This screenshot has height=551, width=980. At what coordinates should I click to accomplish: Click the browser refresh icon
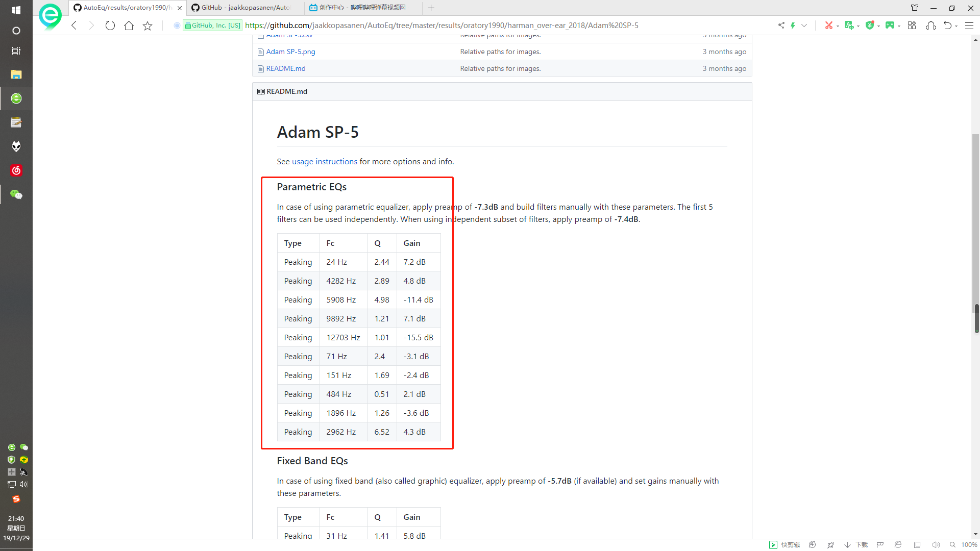pos(110,26)
